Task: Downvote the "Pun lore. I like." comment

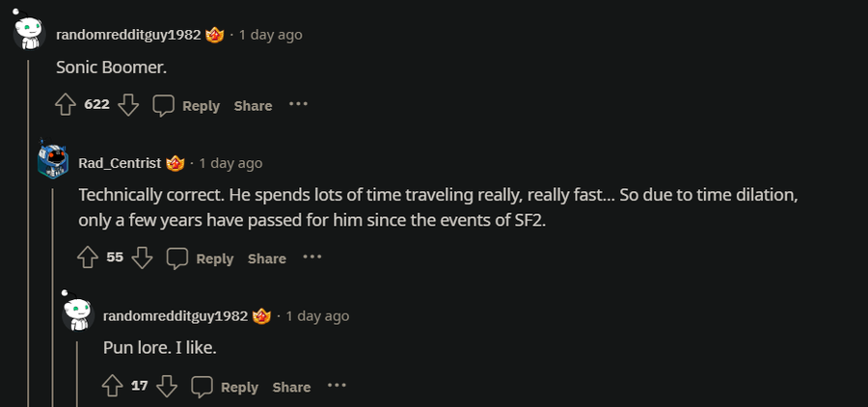Action: (x=167, y=386)
